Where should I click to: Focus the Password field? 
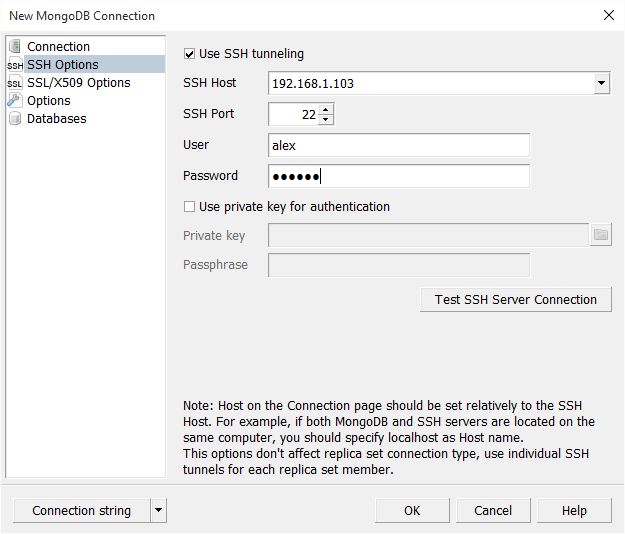click(x=399, y=176)
